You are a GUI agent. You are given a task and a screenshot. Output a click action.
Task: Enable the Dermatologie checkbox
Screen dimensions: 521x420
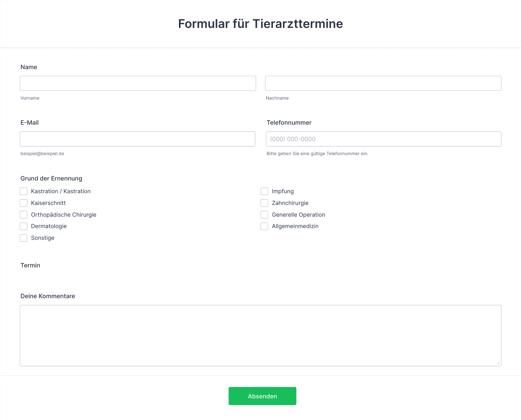point(23,226)
